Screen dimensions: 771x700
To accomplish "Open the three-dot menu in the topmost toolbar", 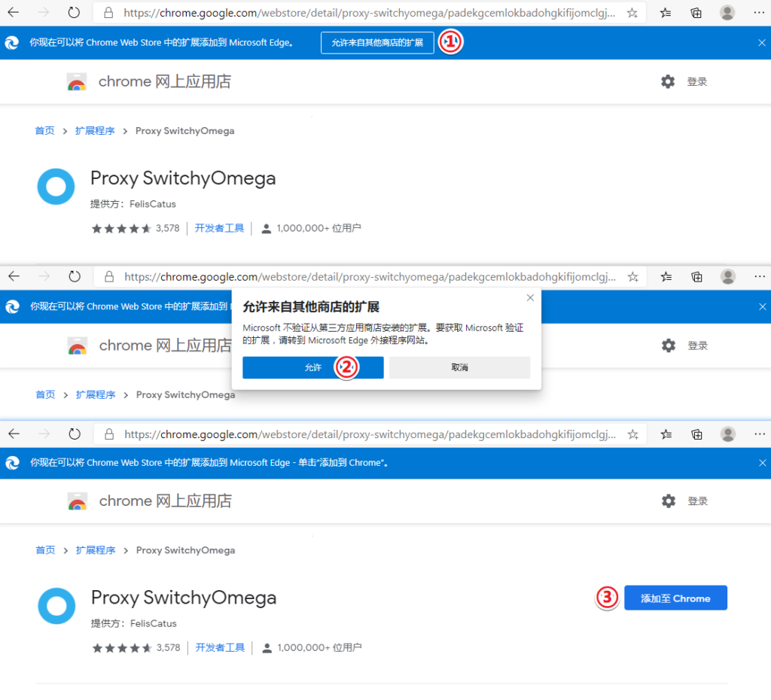I will [x=758, y=13].
